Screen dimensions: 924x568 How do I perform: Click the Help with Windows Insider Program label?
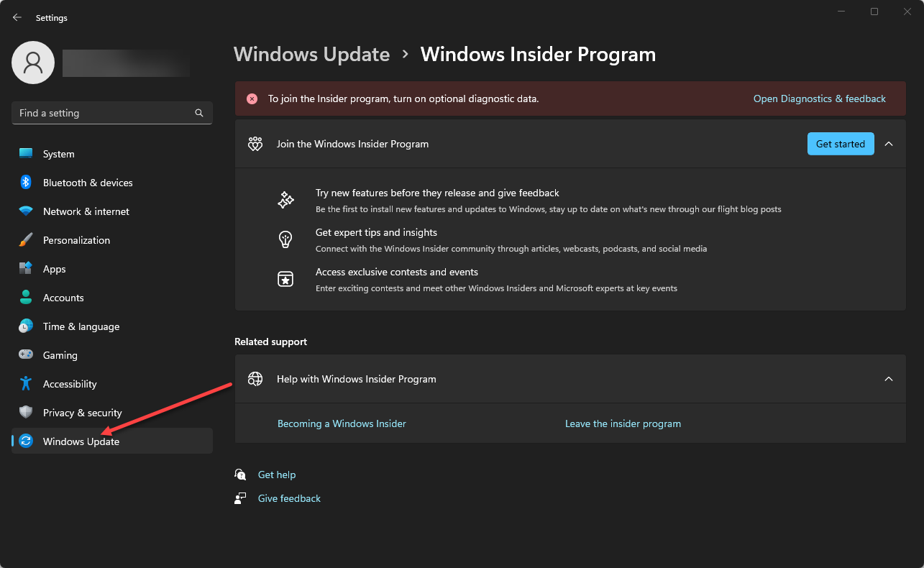point(357,379)
